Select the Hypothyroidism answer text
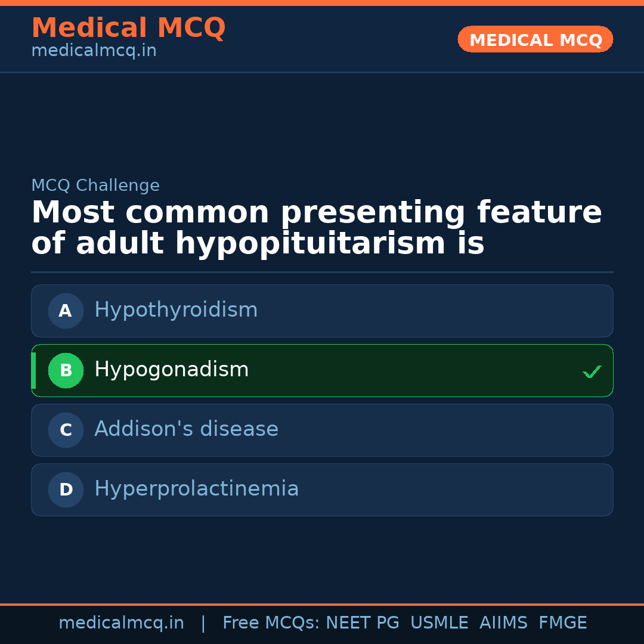This screenshot has width=644, height=644. 176,310
